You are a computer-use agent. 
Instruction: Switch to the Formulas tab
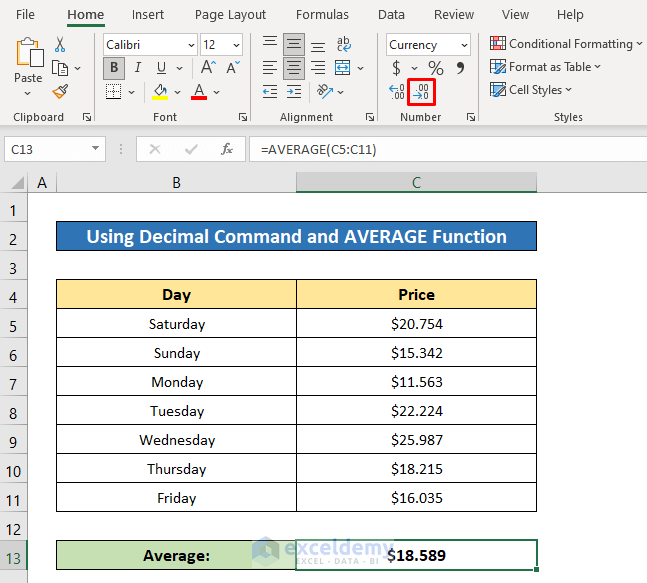322,15
